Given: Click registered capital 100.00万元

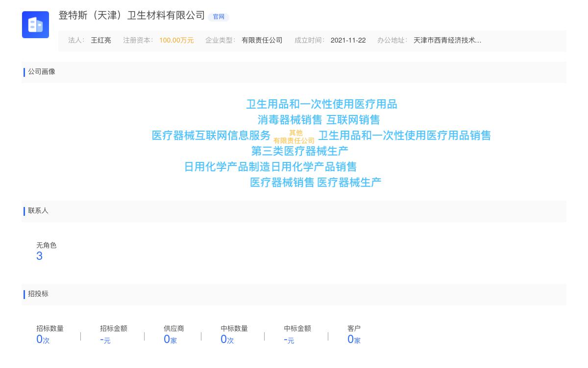Looking at the screenshot, I should [176, 41].
